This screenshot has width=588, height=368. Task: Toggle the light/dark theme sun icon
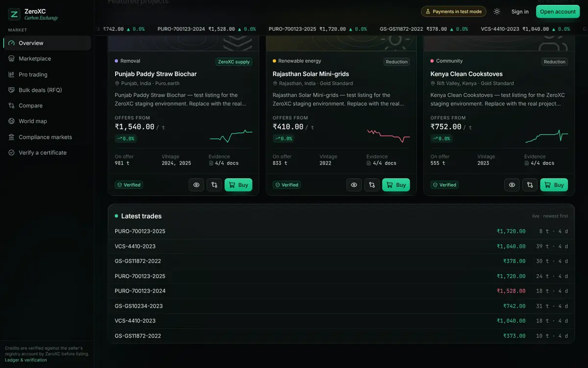[497, 11]
